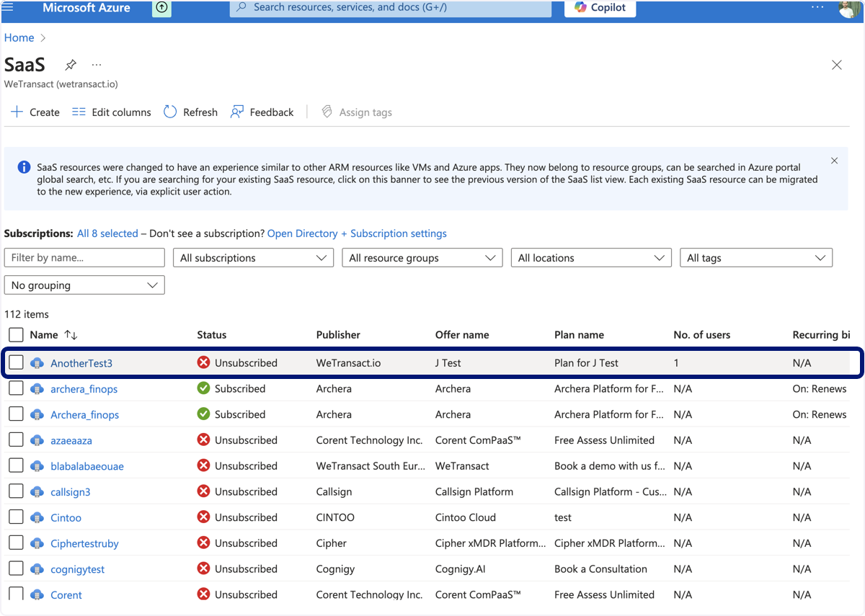Open the Cintoo resource
The image size is (865, 616).
(x=66, y=518)
